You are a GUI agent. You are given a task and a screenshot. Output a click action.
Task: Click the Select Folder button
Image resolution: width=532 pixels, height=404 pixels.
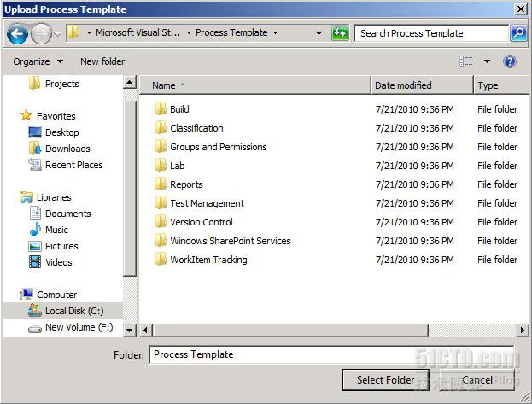point(385,380)
